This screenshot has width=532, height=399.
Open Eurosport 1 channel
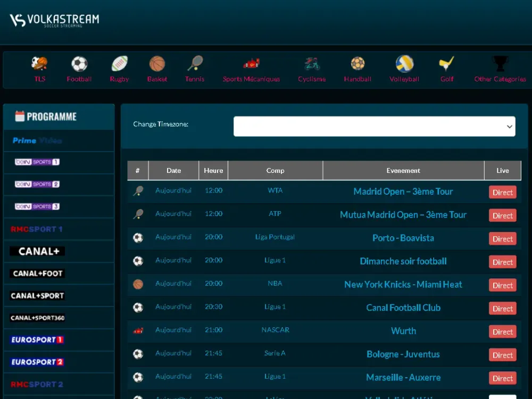pos(37,339)
